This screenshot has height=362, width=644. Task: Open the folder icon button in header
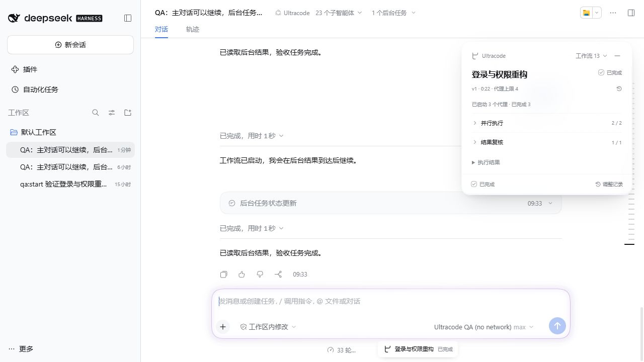[586, 13]
